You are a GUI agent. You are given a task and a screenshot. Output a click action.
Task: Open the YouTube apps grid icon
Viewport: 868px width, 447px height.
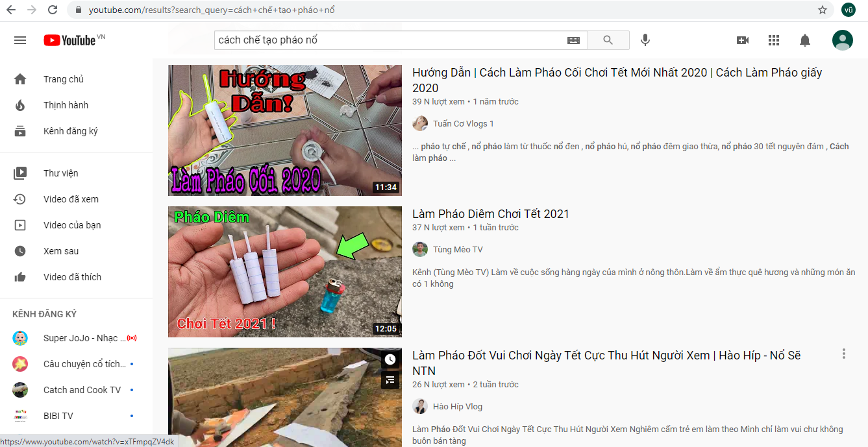(x=774, y=40)
